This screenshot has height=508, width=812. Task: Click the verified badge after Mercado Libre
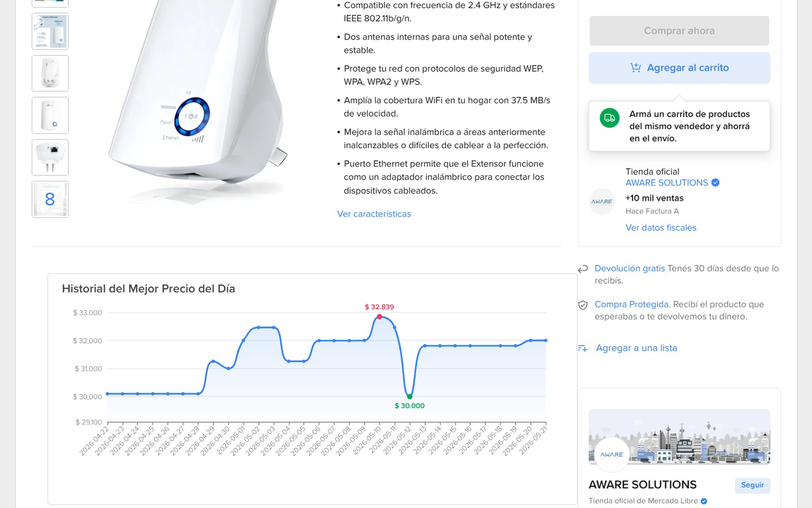pyautogui.click(x=704, y=501)
